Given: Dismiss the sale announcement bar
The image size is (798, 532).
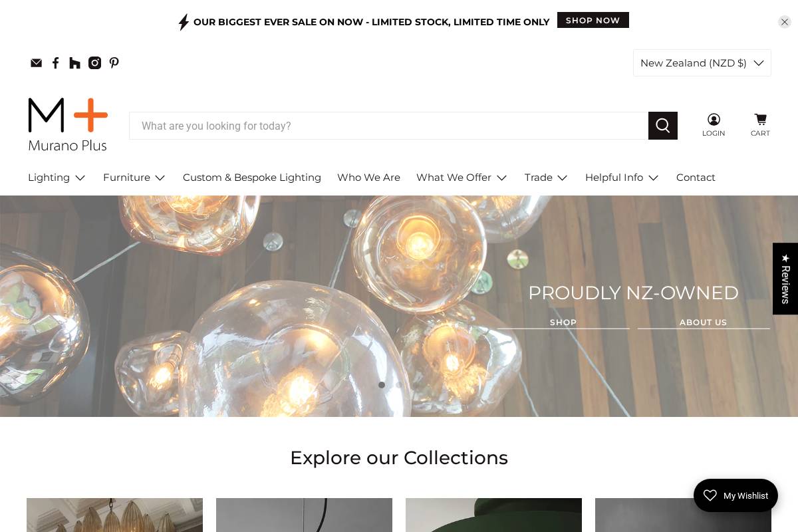Looking at the screenshot, I should tap(784, 22).
